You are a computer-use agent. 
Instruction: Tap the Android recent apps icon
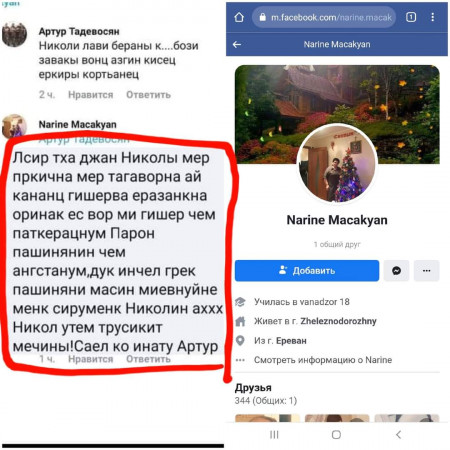pos(274,435)
